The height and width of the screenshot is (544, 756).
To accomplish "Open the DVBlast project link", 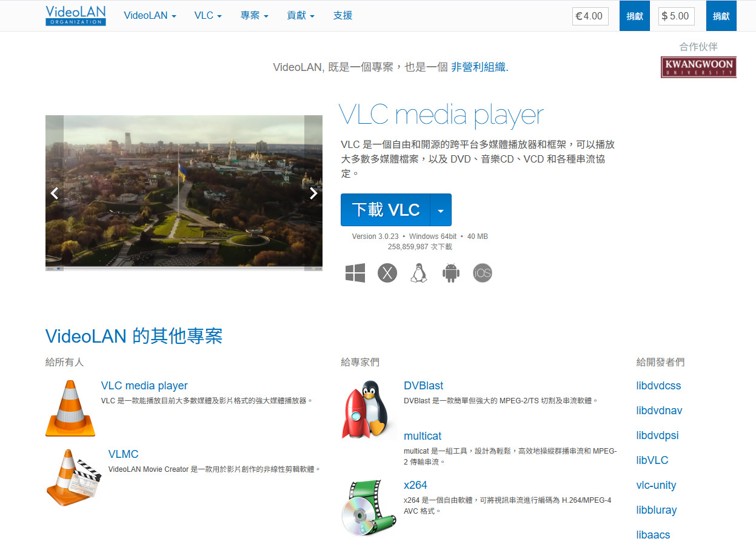I will coord(423,386).
